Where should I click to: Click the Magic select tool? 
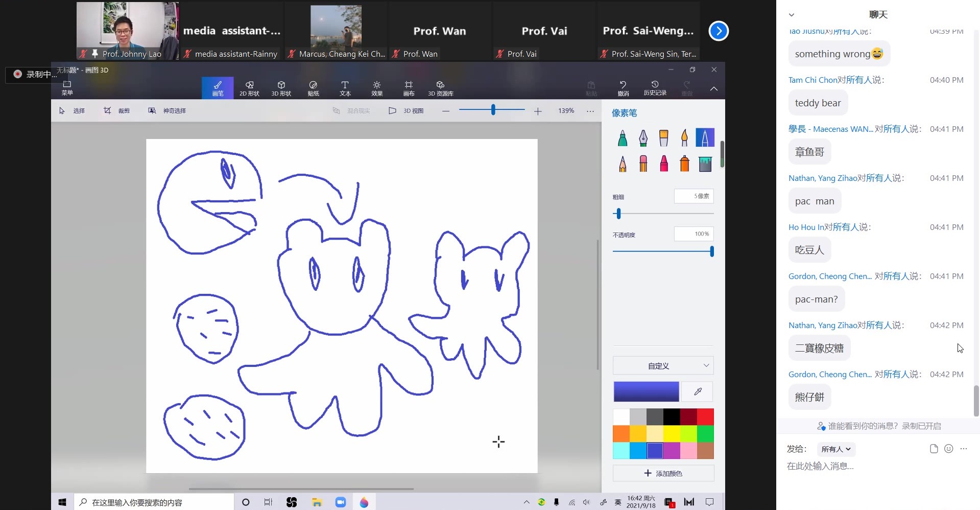coord(167,110)
